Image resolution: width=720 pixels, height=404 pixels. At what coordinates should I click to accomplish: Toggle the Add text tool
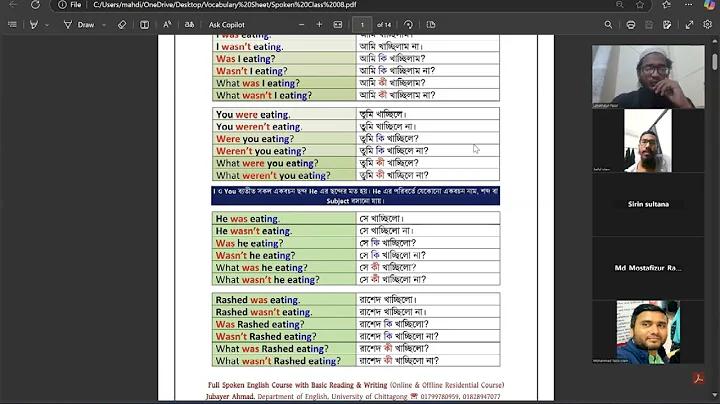(x=144, y=25)
